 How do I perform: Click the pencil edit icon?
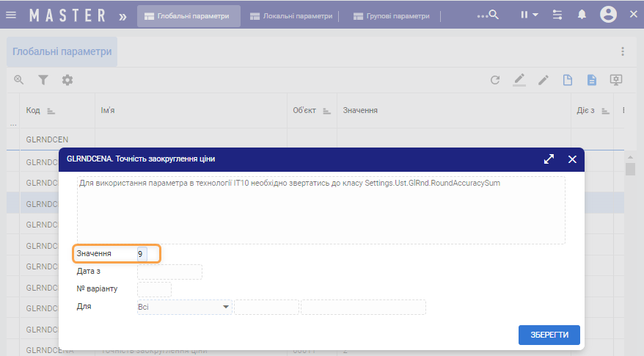[x=544, y=80]
